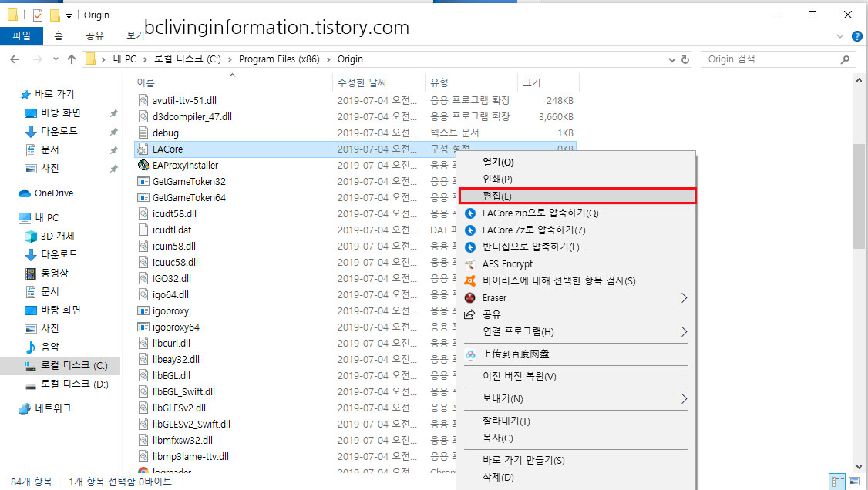Choose EACore.zip으로 압축하기(Q)
Viewport: 868px width, 490px height.
click(540, 213)
